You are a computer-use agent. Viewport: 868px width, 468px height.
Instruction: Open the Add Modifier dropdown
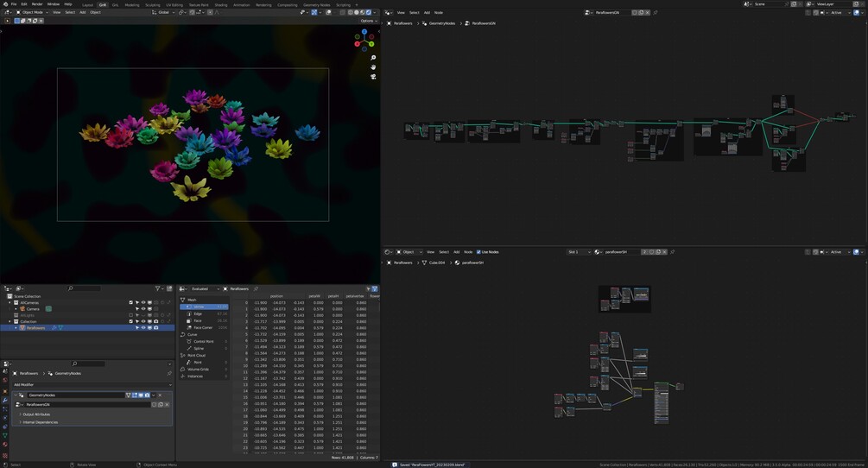(x=92, y=384)
